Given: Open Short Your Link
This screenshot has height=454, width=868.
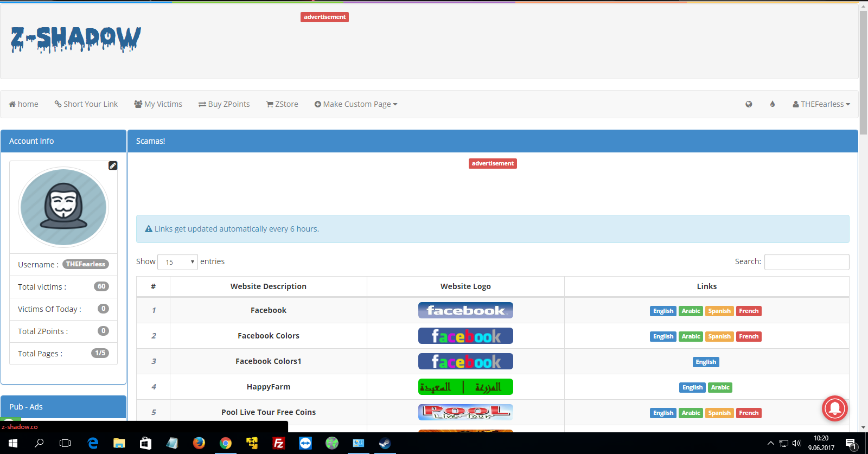Looking at the screenshot, I should [86, 104].
